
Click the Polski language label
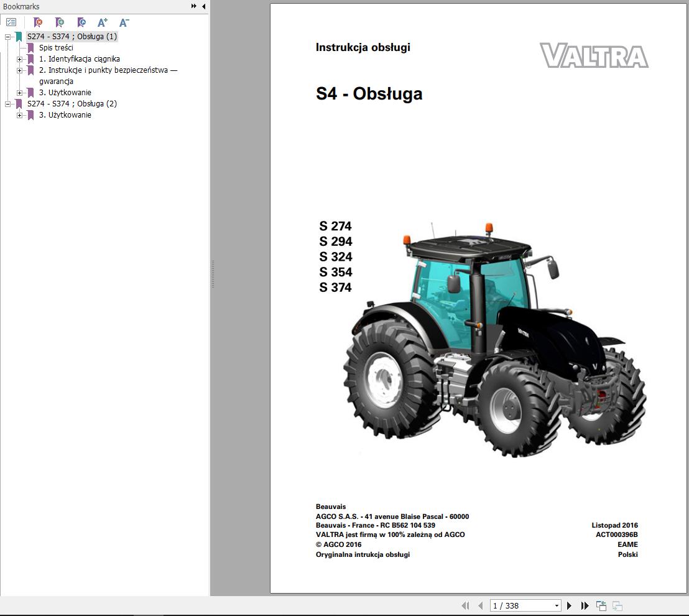pos(627,554)
